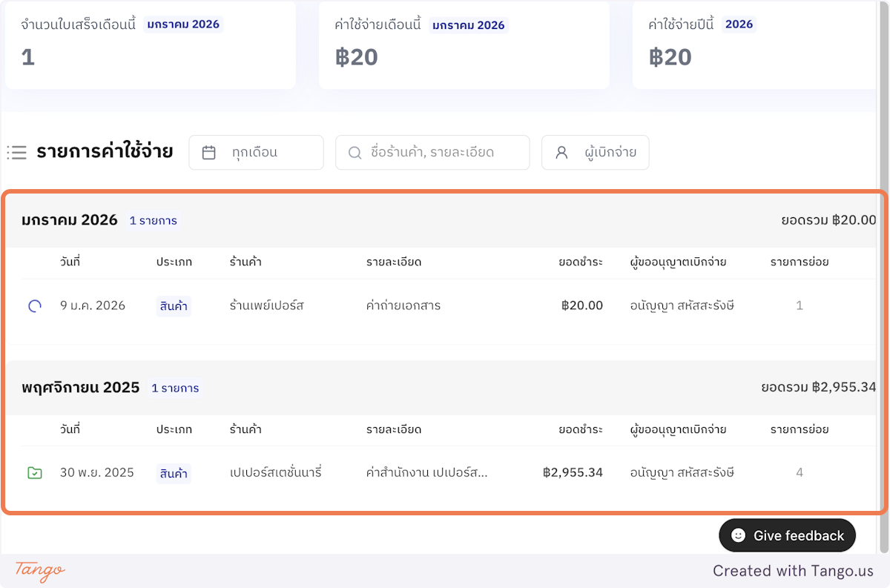
Task: Click the loading status icon for 9 ม.ค. 2026
Action: pyautogui.click(x=34, y=305)
